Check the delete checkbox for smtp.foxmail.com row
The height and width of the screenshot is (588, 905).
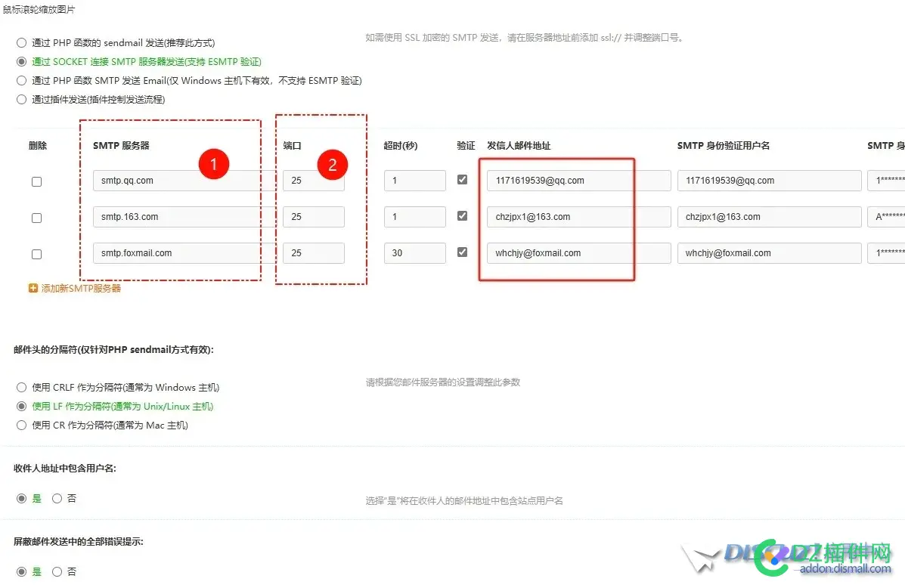[x=36, y=254]
